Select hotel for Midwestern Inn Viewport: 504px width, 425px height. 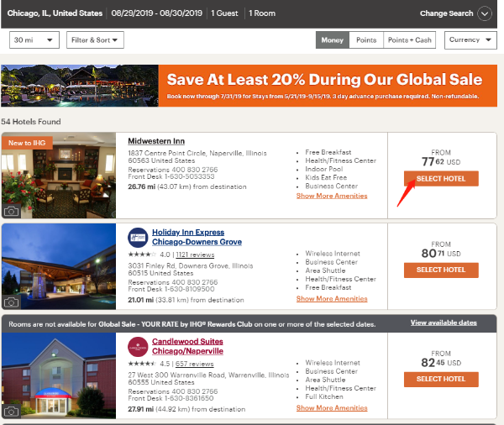(x=441, y=178)
